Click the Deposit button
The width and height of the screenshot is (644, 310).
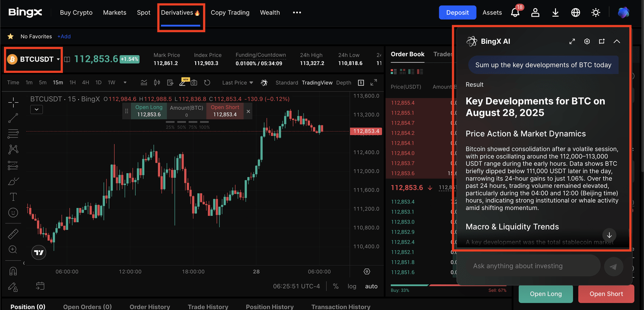(x=457, y=13)
